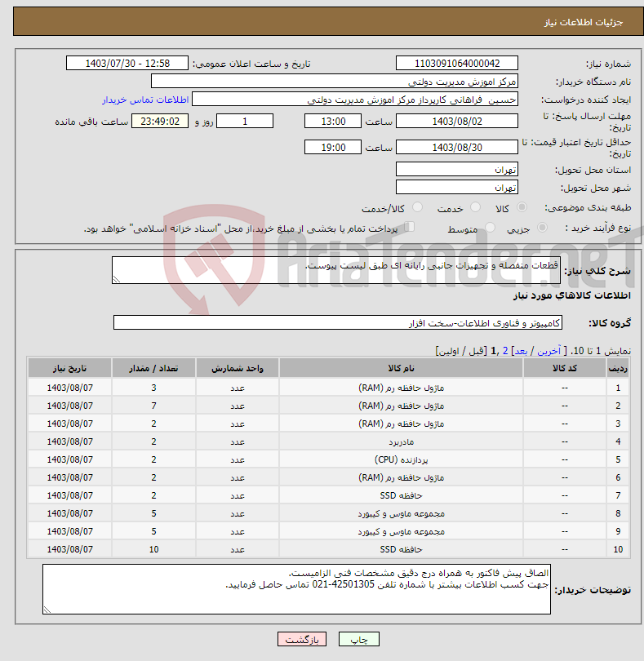The height and width of the screenshot is (661, 644).
Task: Select the کالا/خدمت radio button
Action: click(417, 207)
